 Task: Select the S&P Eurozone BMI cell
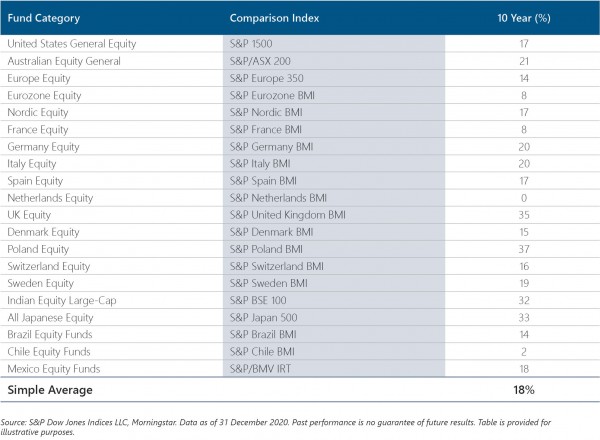coord(273,94)
